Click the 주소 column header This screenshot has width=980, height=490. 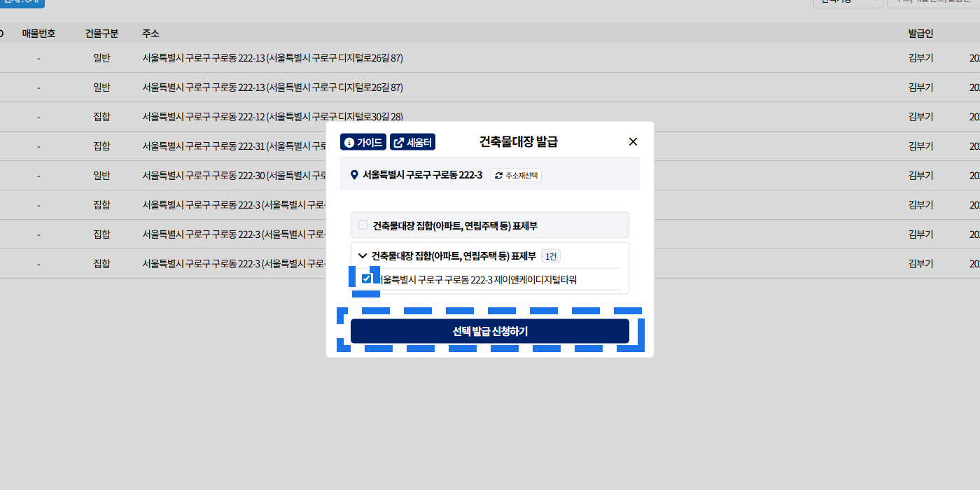[x=150, y=34]
